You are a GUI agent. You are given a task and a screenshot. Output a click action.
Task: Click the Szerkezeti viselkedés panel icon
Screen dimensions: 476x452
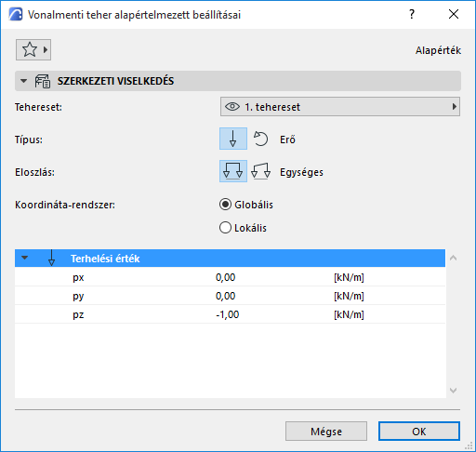(x=42, y=81)
